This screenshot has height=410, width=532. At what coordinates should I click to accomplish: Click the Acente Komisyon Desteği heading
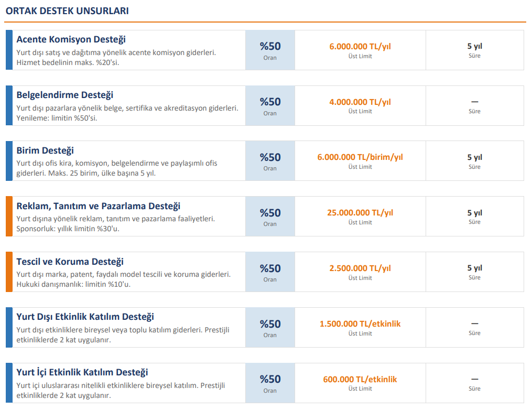tap(71, 39)
